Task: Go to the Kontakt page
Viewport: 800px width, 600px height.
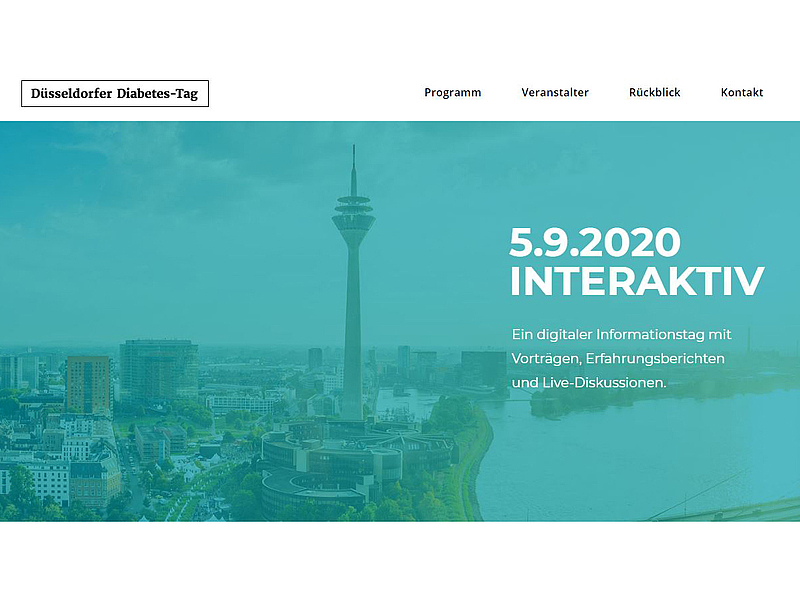Action: pos(742,93)
